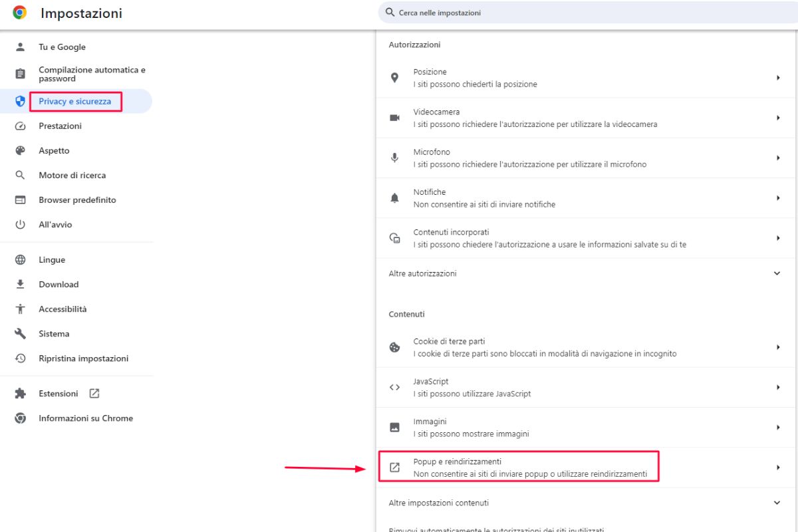Click the cookie icon for third-party cookies
The image size is (798, 532).
pyautogui.click(x=394, y=347)
